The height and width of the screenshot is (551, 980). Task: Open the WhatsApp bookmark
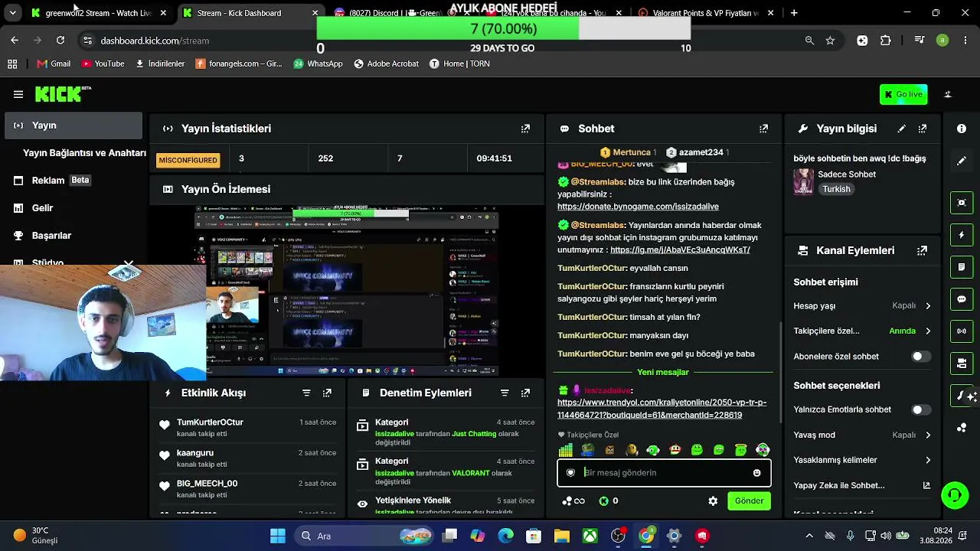pos(318,64)
